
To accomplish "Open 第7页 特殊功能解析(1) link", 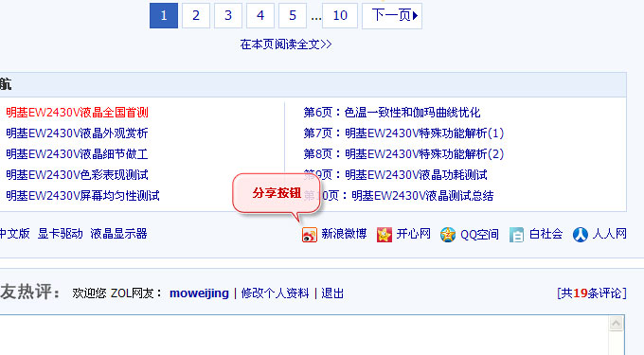I will click(x=403, y=133).
